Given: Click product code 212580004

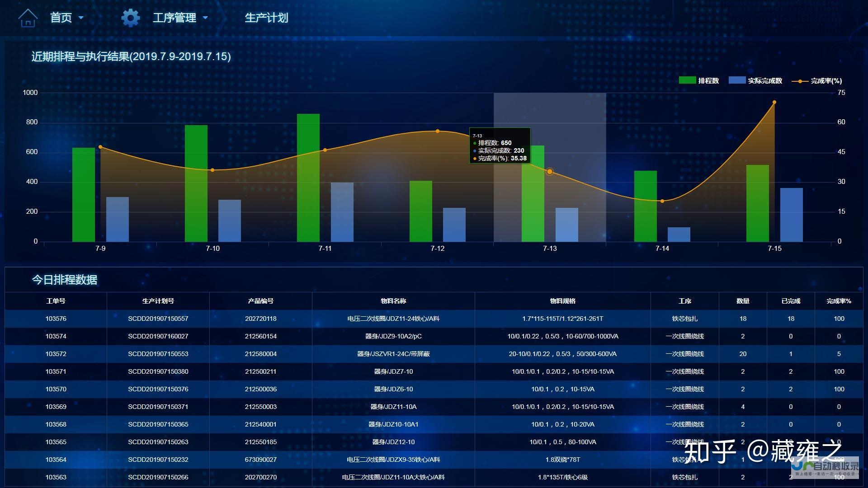Looking at the screenshot, I should (x=261, y=354).
